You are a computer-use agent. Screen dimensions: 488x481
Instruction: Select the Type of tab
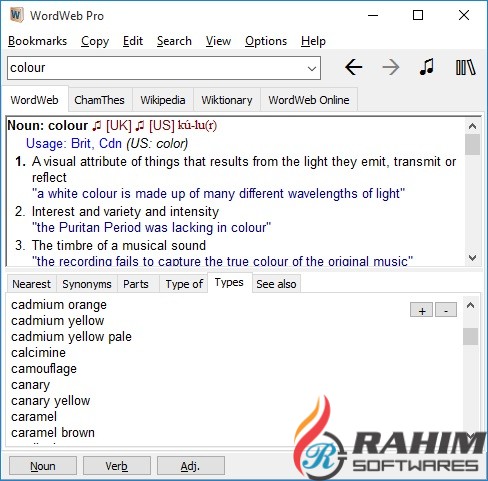pyautogui.click(x=184, y=284)
